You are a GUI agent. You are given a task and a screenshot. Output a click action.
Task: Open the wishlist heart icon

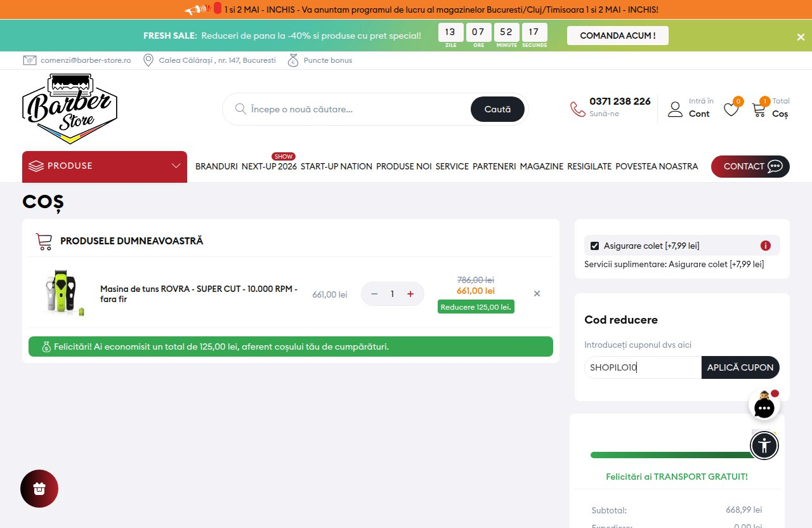pos(731,109)
